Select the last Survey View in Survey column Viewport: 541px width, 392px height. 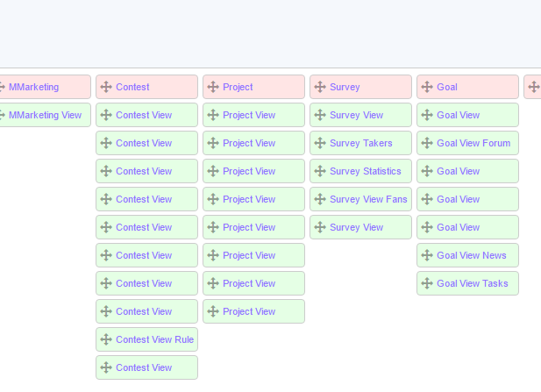[x=356, y=227]
